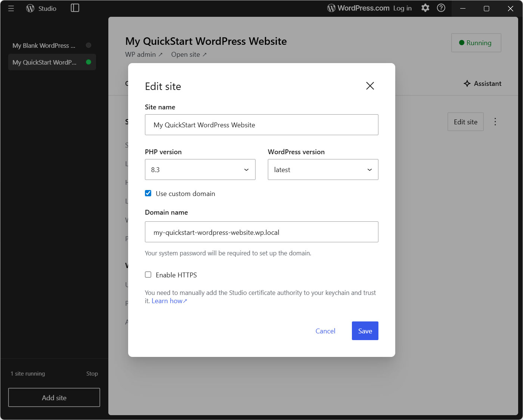The width and height of the screenshot is (523, 420).
Task: Open help via the question mark icon
Action: (441, 8)
